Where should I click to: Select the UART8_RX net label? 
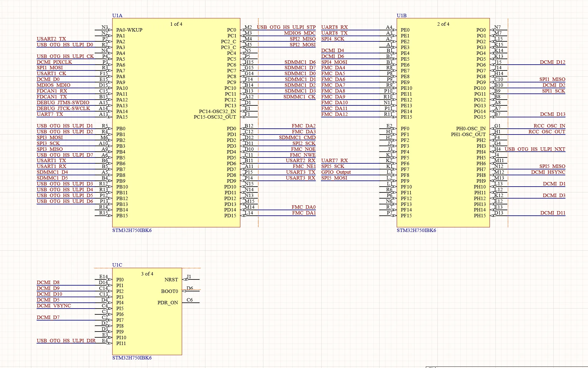(x=334, y=27)
